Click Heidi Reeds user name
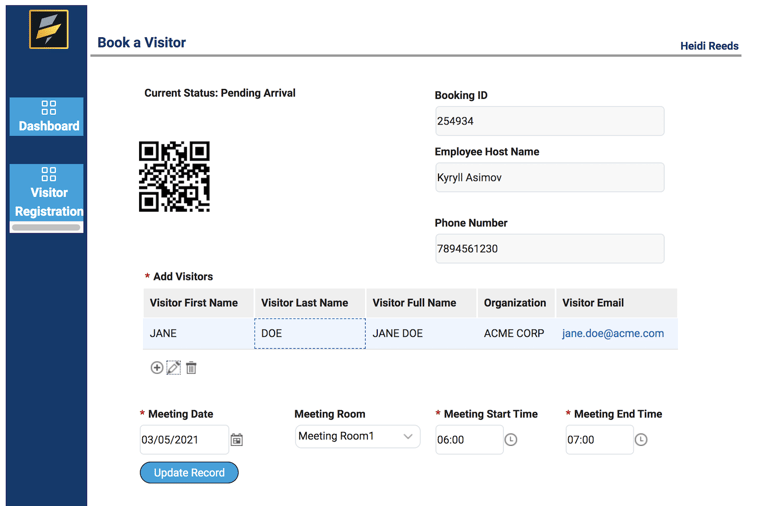Image resolution: width=768 pixels, height=506 pixels. click(709, 46)
